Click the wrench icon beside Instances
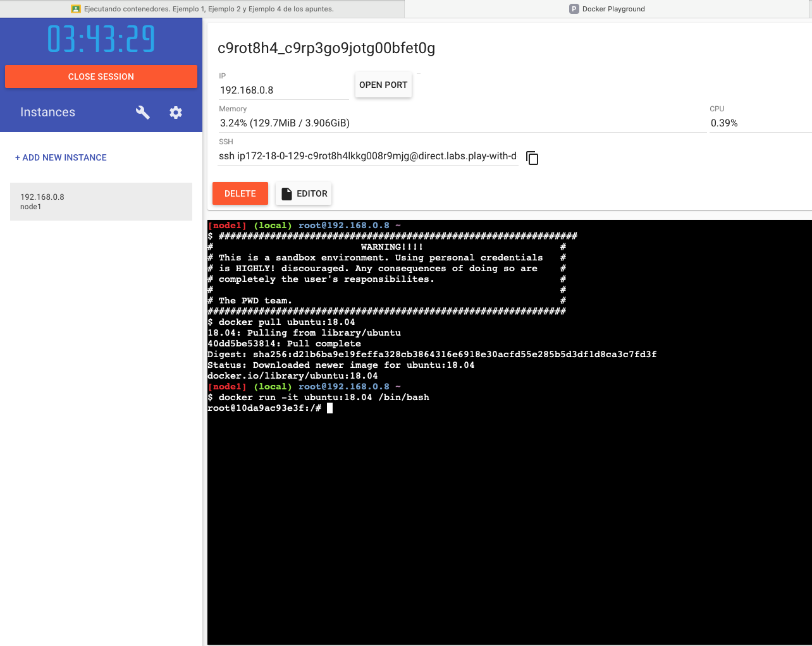 click(x=143, y=113)
